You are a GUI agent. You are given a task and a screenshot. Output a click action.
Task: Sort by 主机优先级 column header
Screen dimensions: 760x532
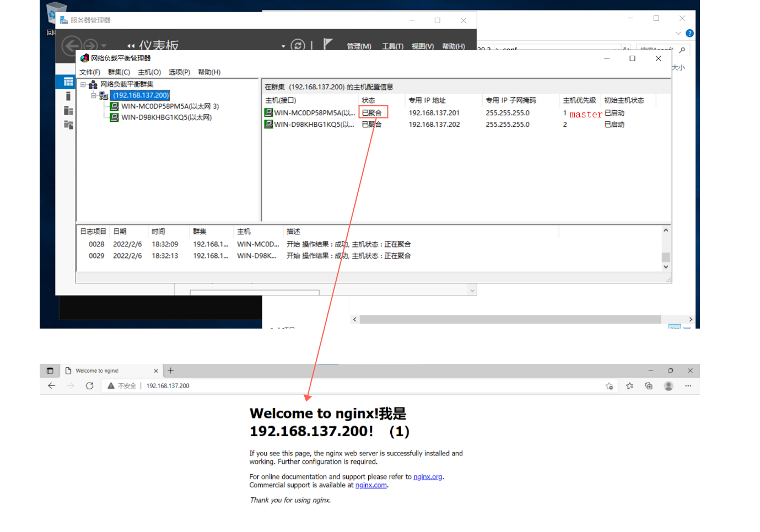pos(580,100)
